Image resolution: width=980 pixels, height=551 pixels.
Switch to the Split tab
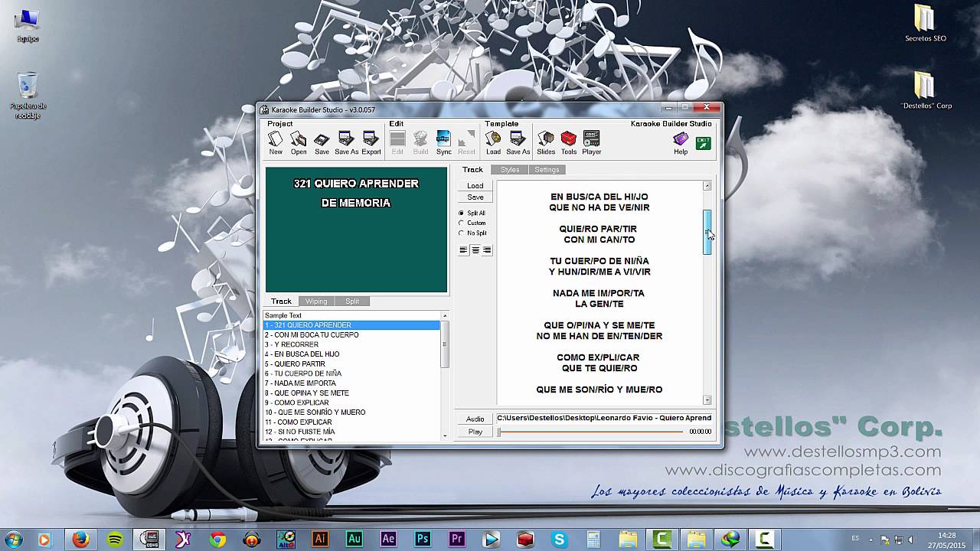tap(352, 302)
